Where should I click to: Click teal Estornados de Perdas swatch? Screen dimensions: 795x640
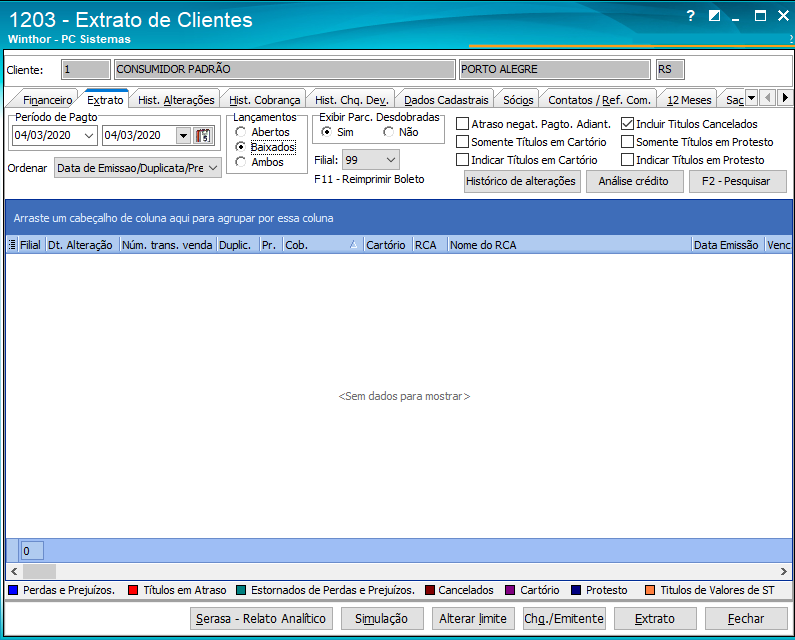[x=241, y=590]
